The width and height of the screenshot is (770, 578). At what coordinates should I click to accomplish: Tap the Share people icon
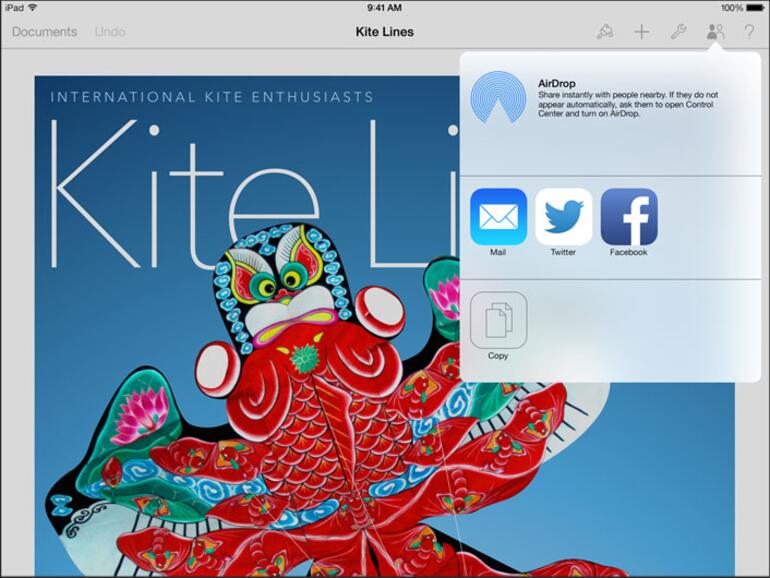pyautogui.click(x=715, y=32)
